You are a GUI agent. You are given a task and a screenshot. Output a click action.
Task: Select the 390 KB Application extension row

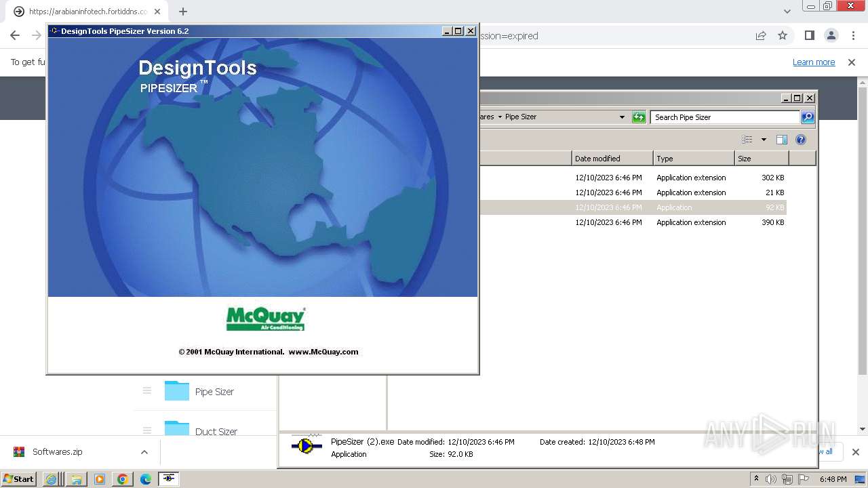coord(633,222)
